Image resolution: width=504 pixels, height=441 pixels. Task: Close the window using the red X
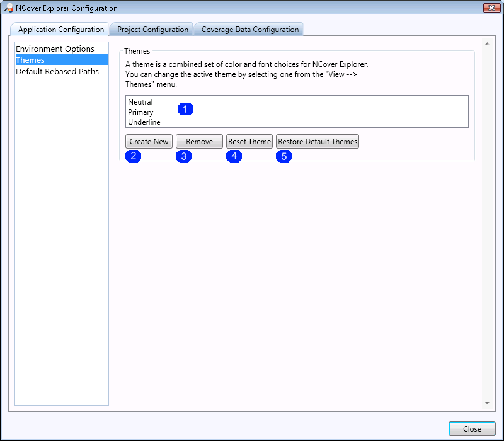491,8
